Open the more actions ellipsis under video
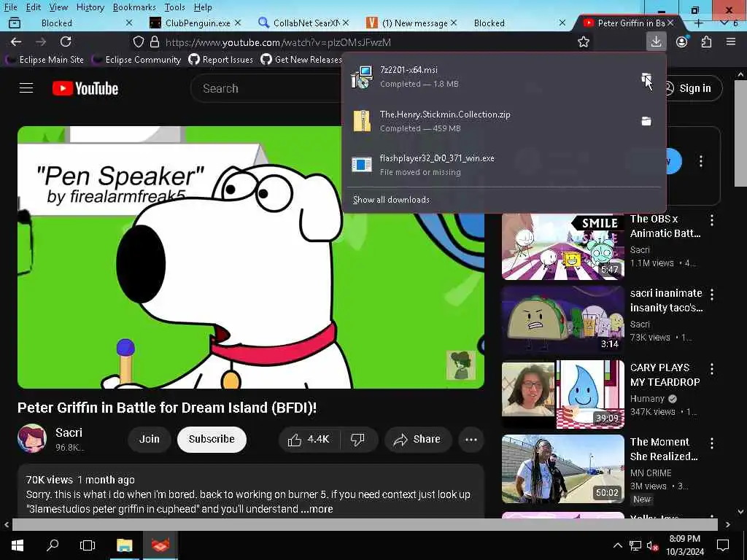The width and height of the screenshot is (747, 560). click(471, 439)
